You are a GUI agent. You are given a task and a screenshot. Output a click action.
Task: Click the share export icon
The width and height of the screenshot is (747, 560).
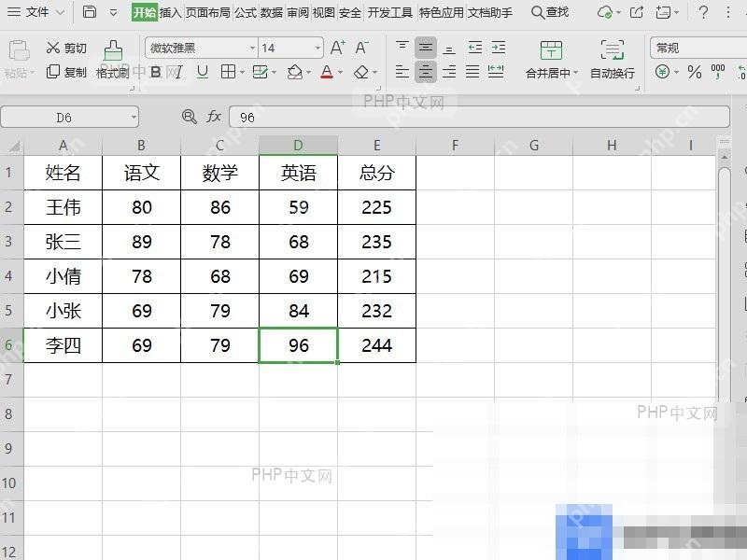click(637, 12)
